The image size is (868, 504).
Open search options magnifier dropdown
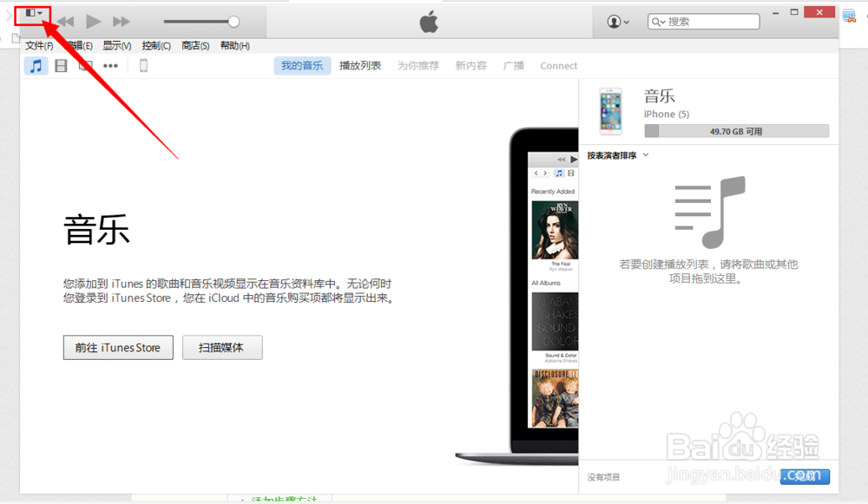click(x=658, y=22)
